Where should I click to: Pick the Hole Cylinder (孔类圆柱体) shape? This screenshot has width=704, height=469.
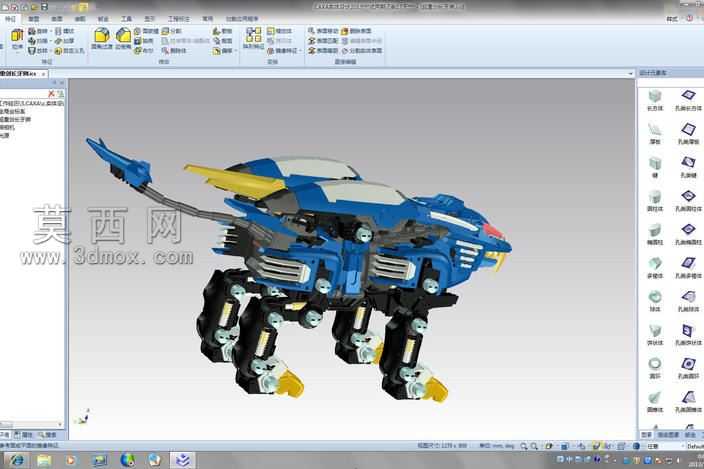(688, 201)
